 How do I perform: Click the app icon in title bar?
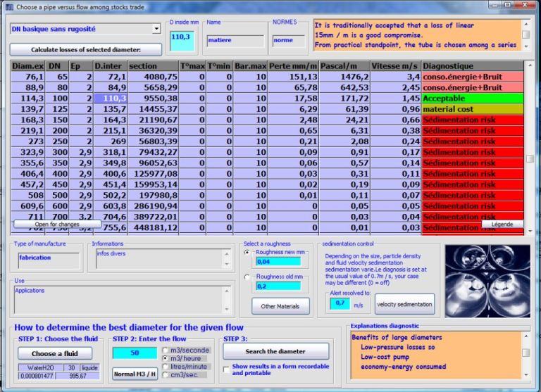click(9, 6)
